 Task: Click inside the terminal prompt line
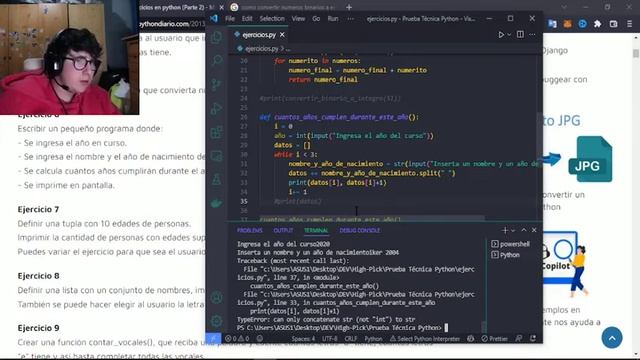point(342,328)
